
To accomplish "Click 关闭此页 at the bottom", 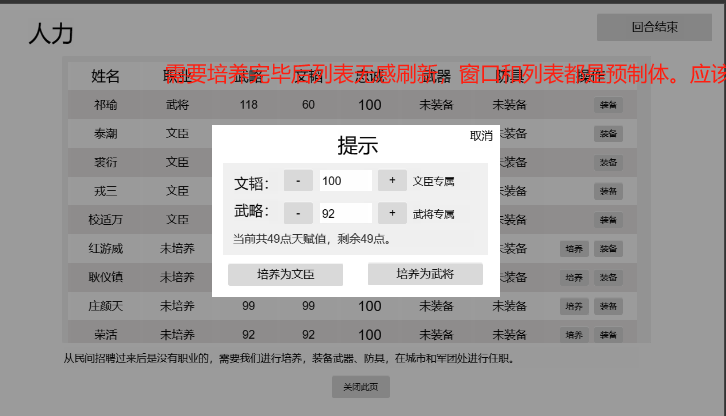I will (361, 387).
